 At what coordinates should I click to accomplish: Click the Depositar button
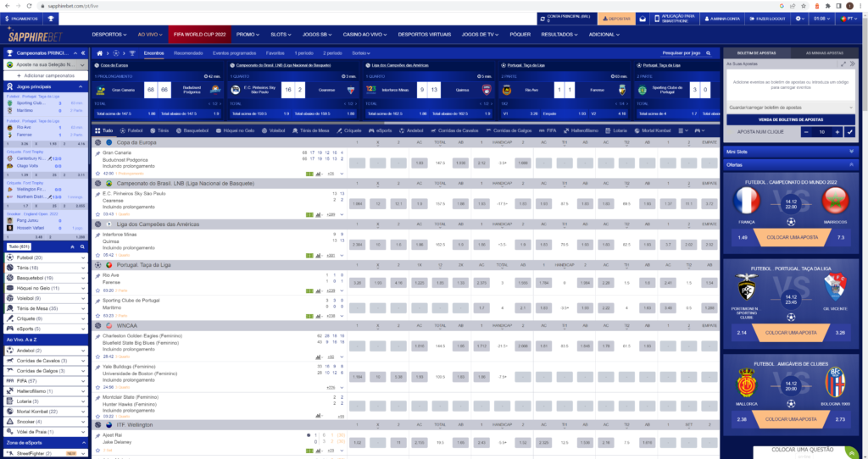click(616, 19)
